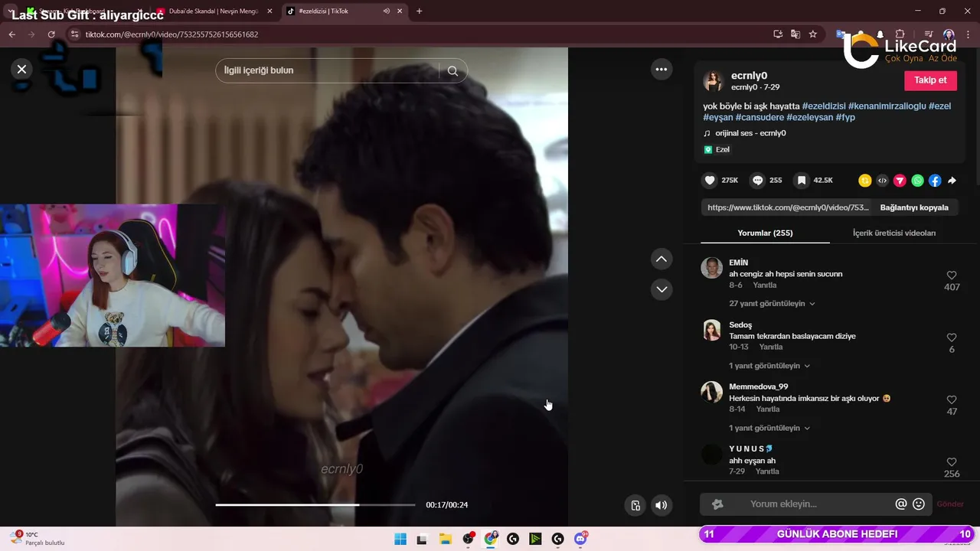
Task: Reload the page in browser
Action: click(x=51, y=34)
